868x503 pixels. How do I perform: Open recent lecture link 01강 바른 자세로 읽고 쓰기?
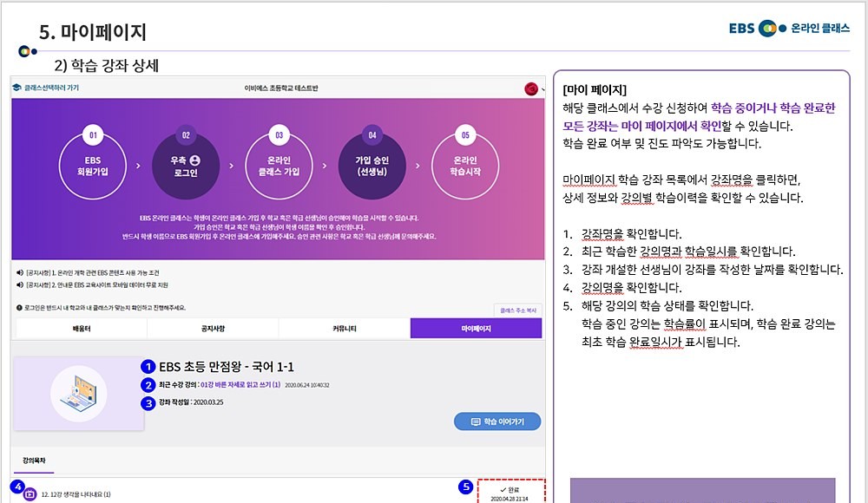click(x=240, y=384)
